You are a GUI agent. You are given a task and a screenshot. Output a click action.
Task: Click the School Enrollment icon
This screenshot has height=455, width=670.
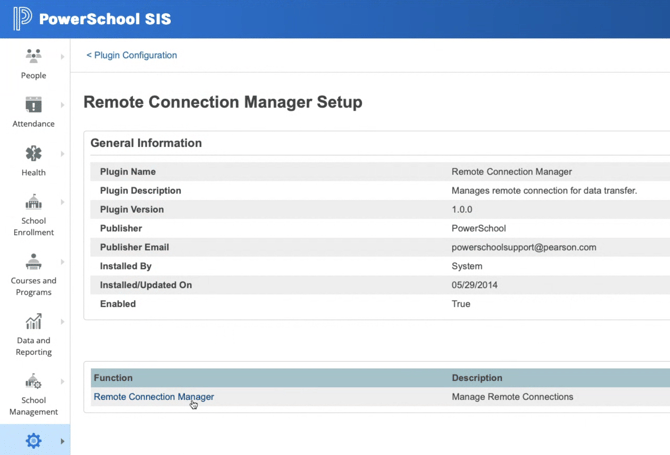(33, 202)
